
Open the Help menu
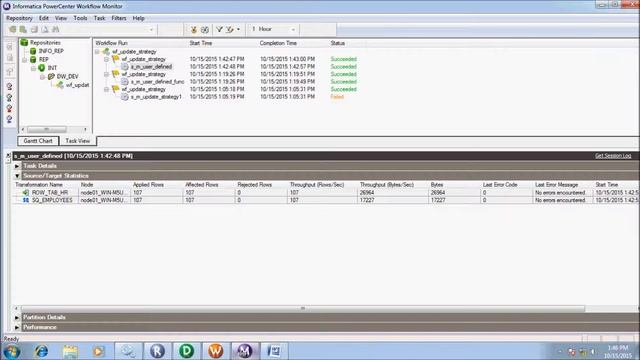[x=138, y=18]
